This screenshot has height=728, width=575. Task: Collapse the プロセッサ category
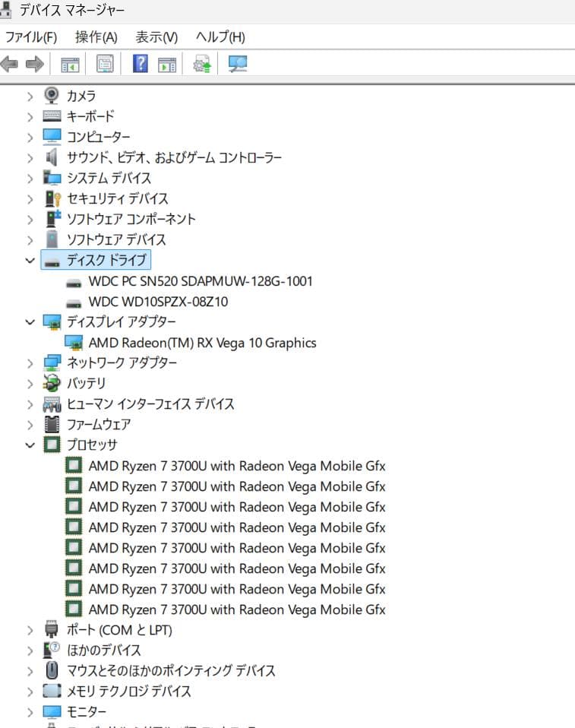coord(30,445)
